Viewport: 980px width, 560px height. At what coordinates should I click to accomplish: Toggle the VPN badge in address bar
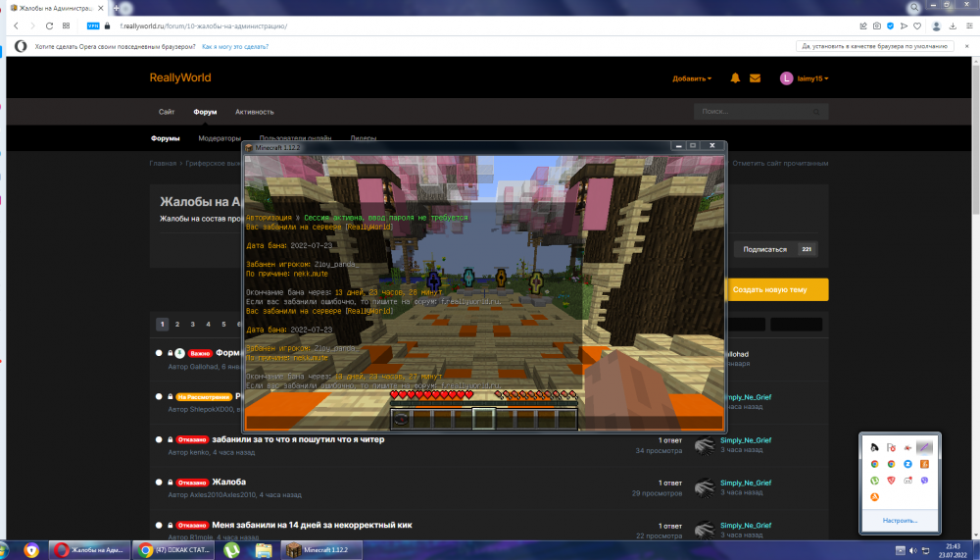(93, 25)
